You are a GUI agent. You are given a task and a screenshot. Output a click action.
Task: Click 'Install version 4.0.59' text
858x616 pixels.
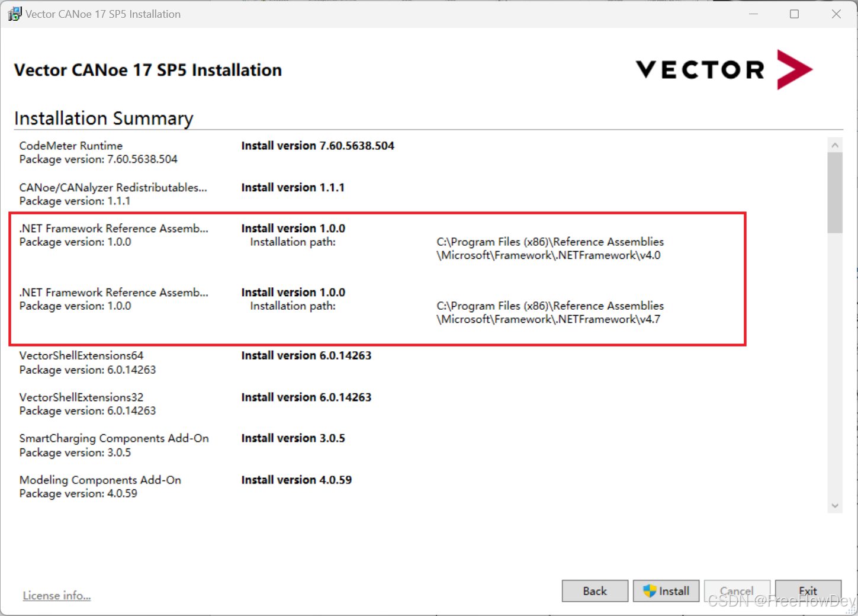click(297, 480)
